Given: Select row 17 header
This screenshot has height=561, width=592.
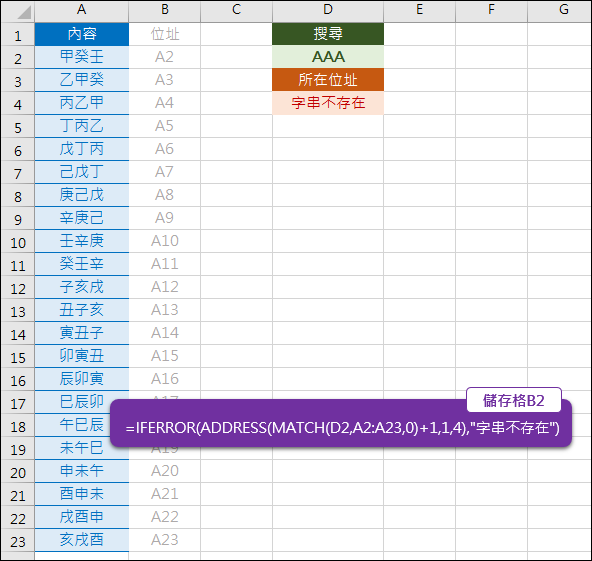Looking at the screenshot, I should pyautogui.click(x=18, y=403).
